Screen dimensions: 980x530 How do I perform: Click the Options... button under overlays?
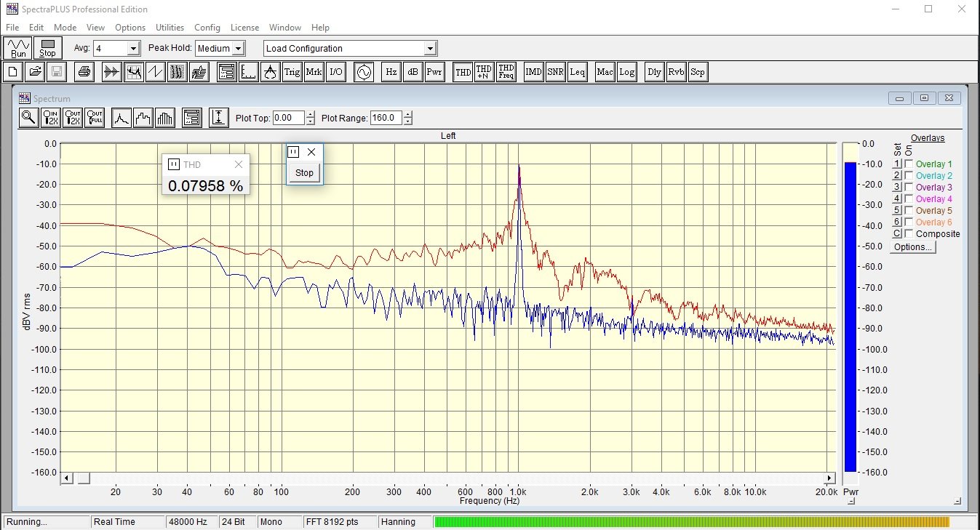[x=913, y=247]
